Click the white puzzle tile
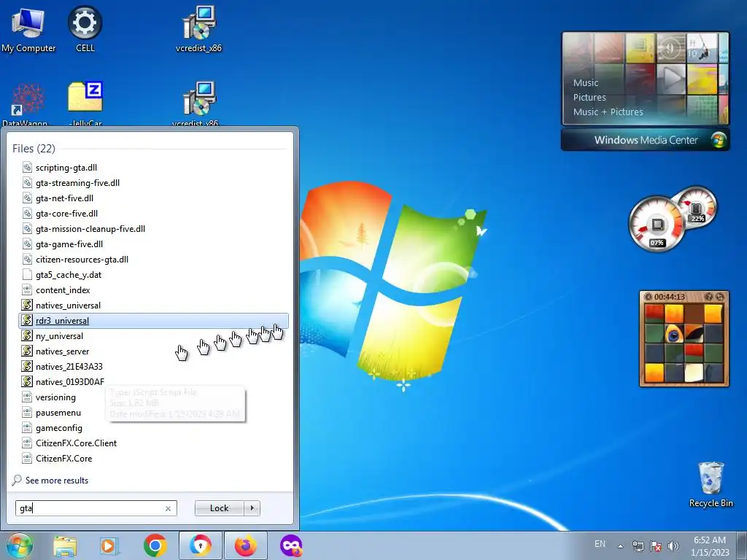Screen dimensions: 747x560 tap(693, 373)
